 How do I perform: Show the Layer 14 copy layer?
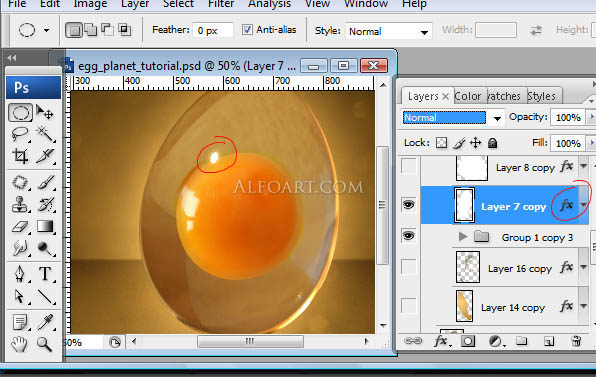pos(409,306)
